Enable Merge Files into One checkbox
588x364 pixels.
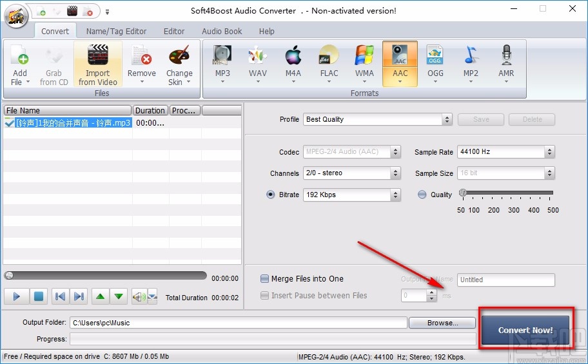pyautogui.click(x=265, y=278)
